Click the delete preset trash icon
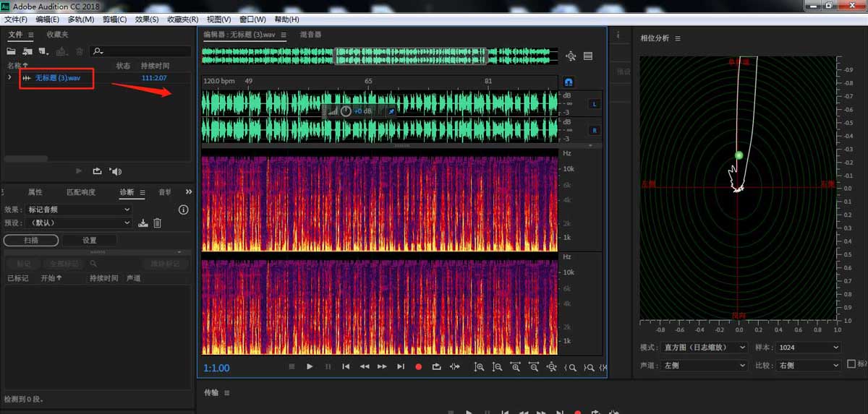The height and width of the screenshot is (414, 868). coord(157,223)
